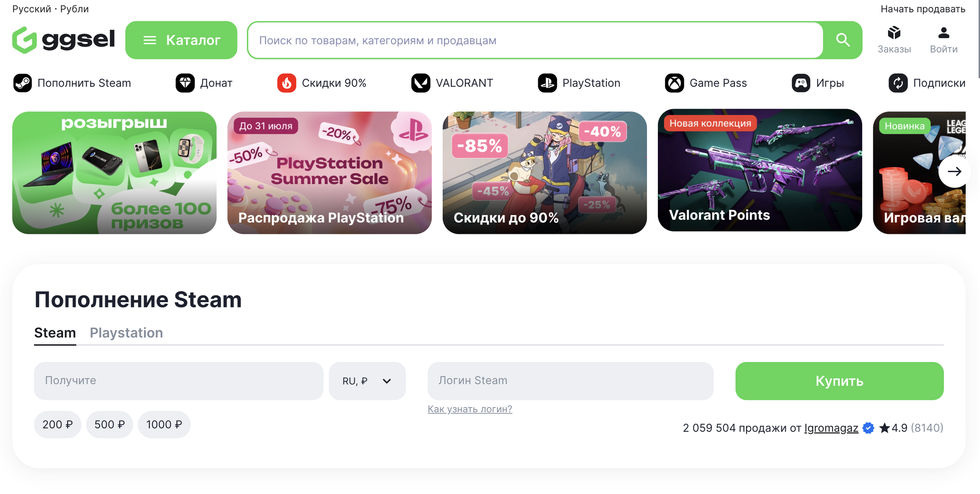Click the search magnifier icon

tap(843, 40)
